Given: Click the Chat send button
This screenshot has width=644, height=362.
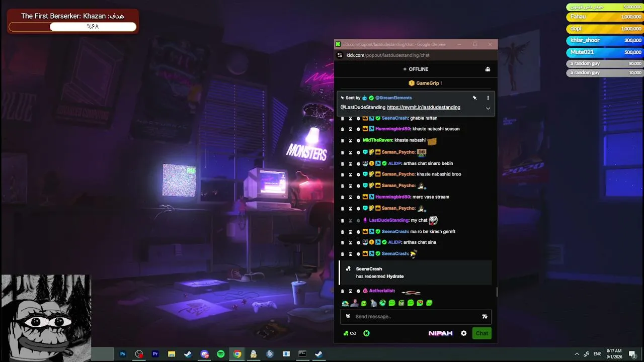Looking at the screenshot, I should point(482,333).
